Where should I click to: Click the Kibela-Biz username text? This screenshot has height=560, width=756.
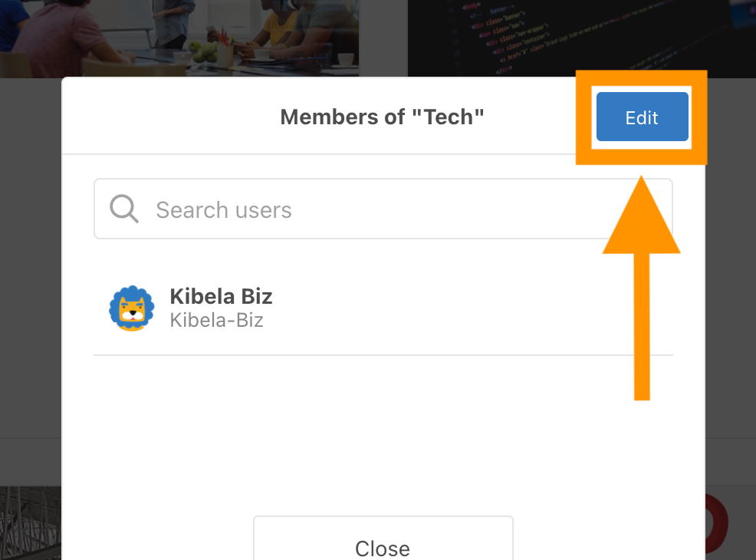216,320
